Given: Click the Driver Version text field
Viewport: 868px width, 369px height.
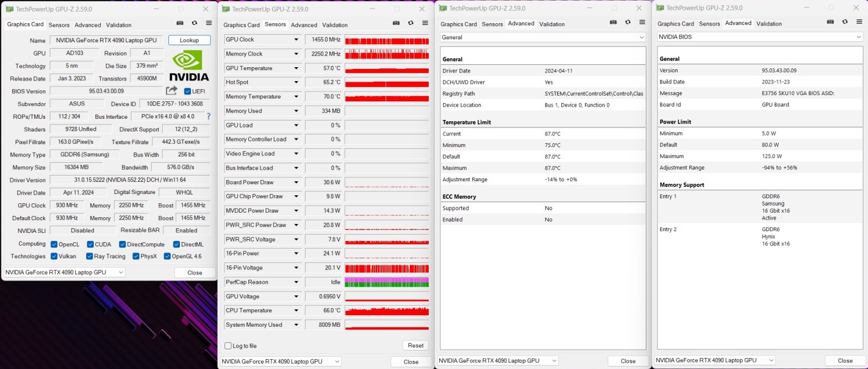Looking at the screenshot, I should [x=130, y=180].
